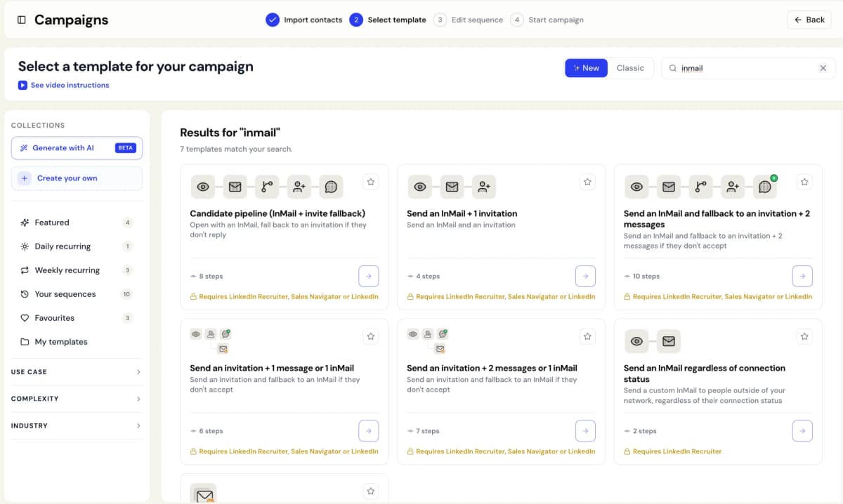Expand the Industry filter section
843x504 pixels.
click(x=77, y=425)
